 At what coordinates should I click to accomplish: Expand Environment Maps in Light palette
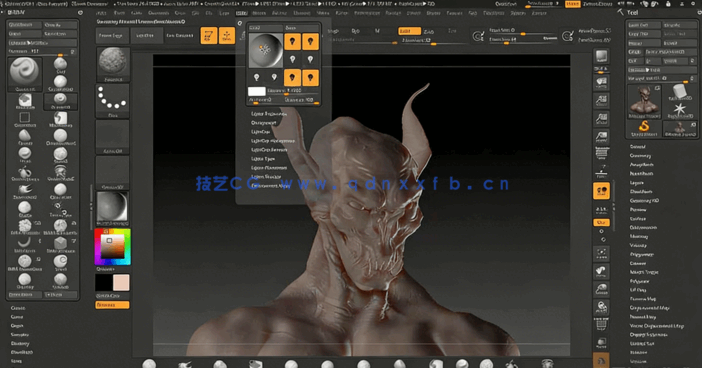click(x=270, y=185)
